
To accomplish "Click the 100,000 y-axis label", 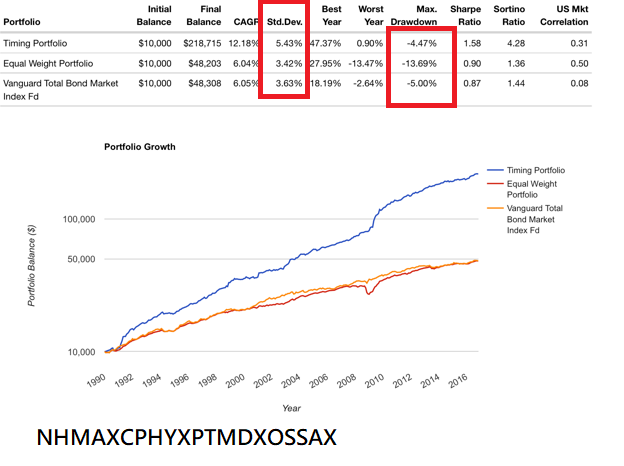I will click(79, 219).
